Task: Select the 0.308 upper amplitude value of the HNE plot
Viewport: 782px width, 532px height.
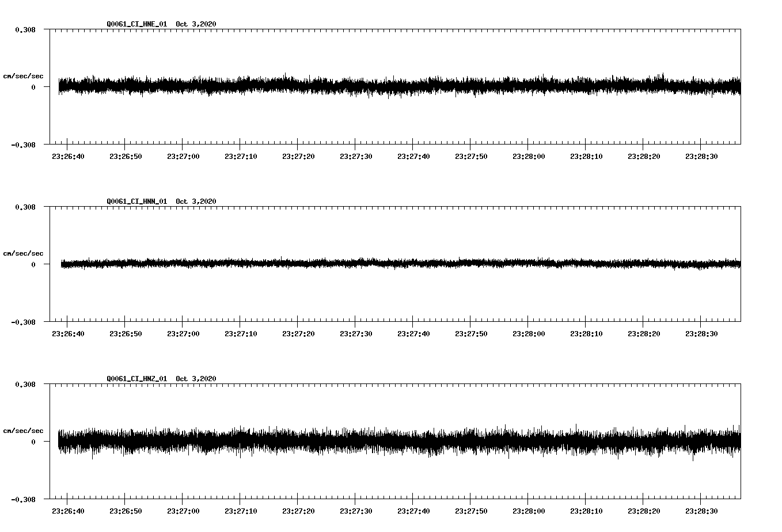Action: 25,29
